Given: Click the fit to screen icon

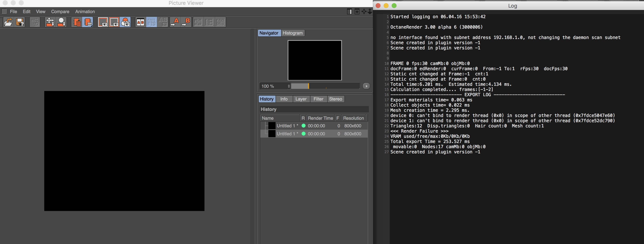Looking at the screenshot, I should 50,22.
